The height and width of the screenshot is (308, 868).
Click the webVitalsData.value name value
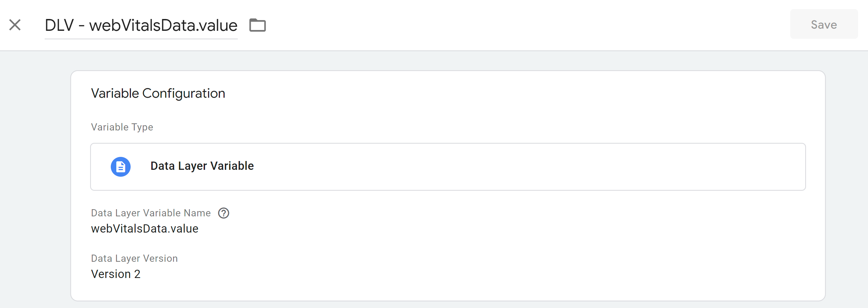point(145,228)
